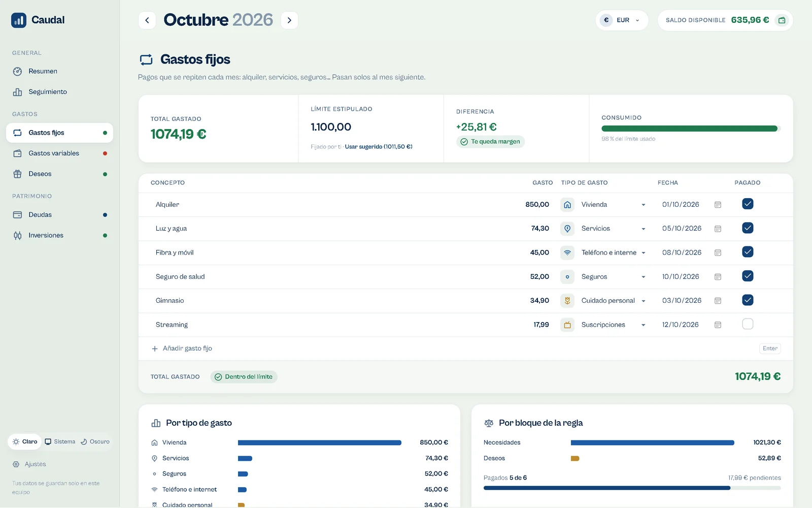The width and height of the screenshot is (812, 508).
Task: Open expense type dropdown for Luz y agua
Action: click(x=613, y=229)
